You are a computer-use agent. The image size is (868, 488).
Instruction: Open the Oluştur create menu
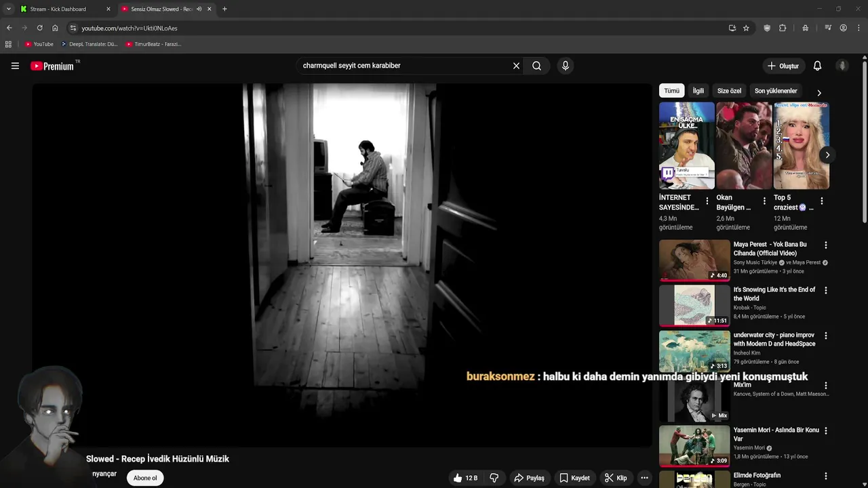(783, 66)
